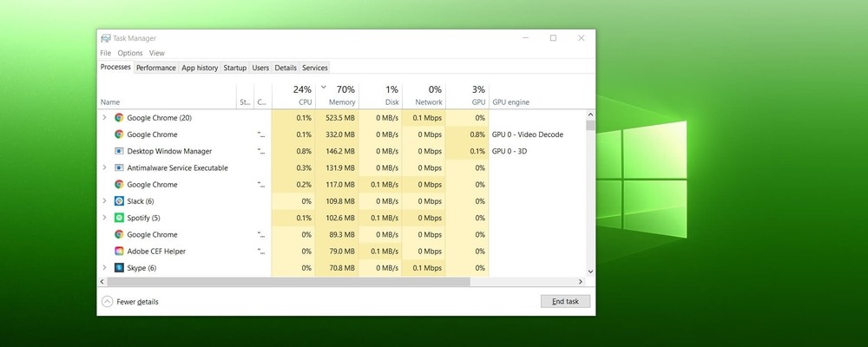Select the Adobe CEF Helper process name
Image resolution: width=868 pixels, height=347 pixels.
pyautogui.click(x=156, y=252)
